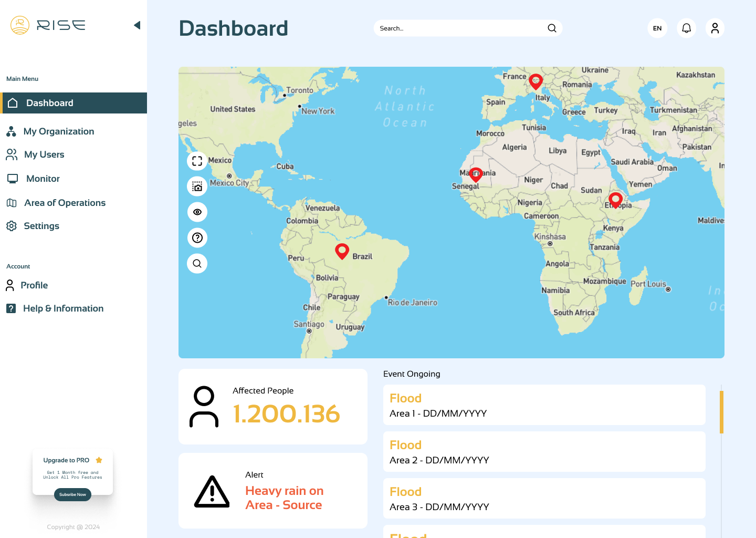Click into the Search input field
Screen dimensions: 756x538
pos(459,28)
